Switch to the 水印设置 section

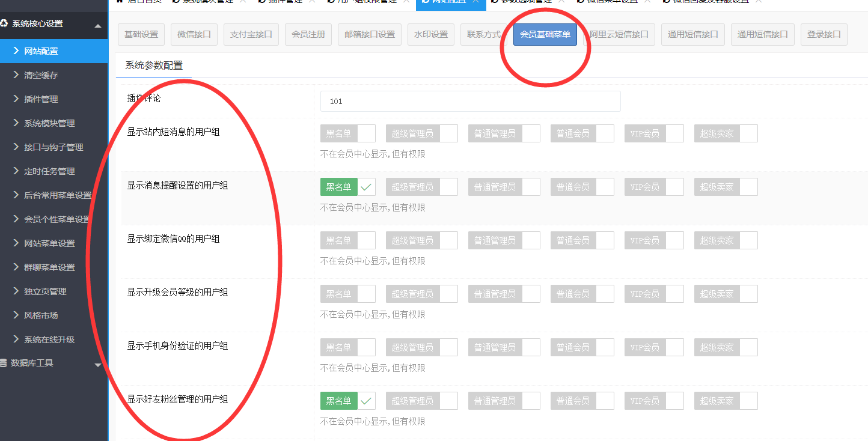click(431, 34)
